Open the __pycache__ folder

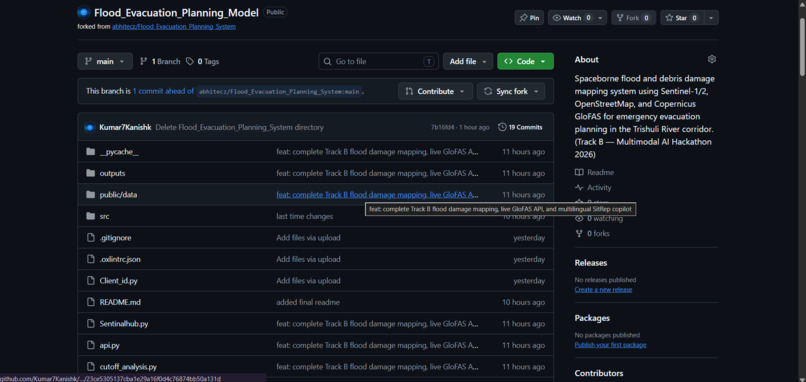[119, 152]
